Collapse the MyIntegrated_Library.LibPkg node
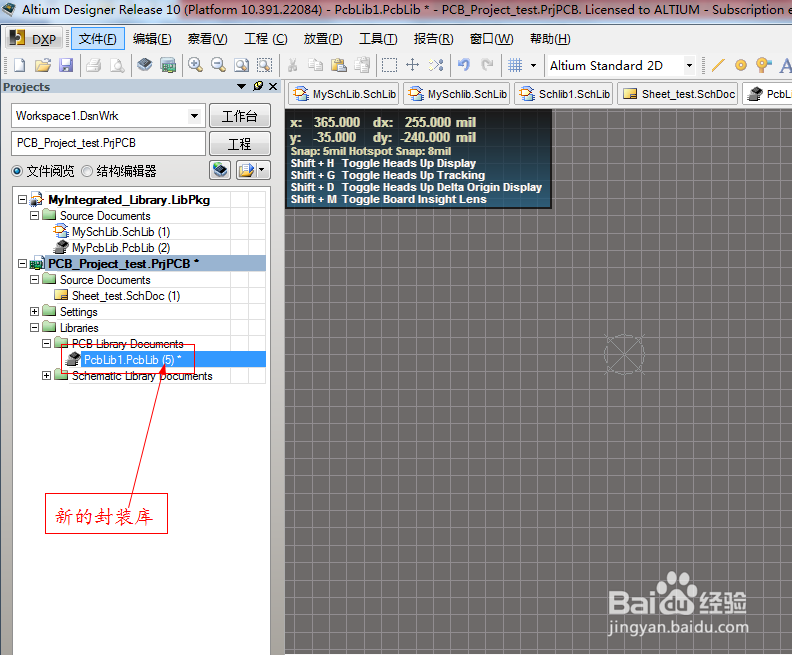The height and width of the screenshot is (655, 792). pyautogui.click(x=22, y=199)
